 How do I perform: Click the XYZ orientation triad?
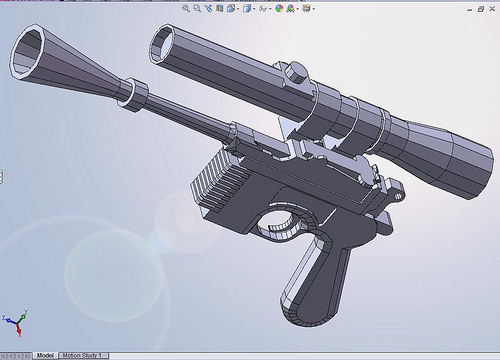16,323
